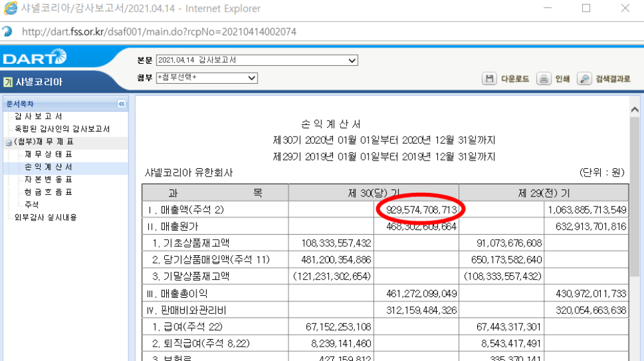Click the Ⅲ. 매출총이익 row label
This screenshot has width=644, height=361.
click(x=177, y=293)
